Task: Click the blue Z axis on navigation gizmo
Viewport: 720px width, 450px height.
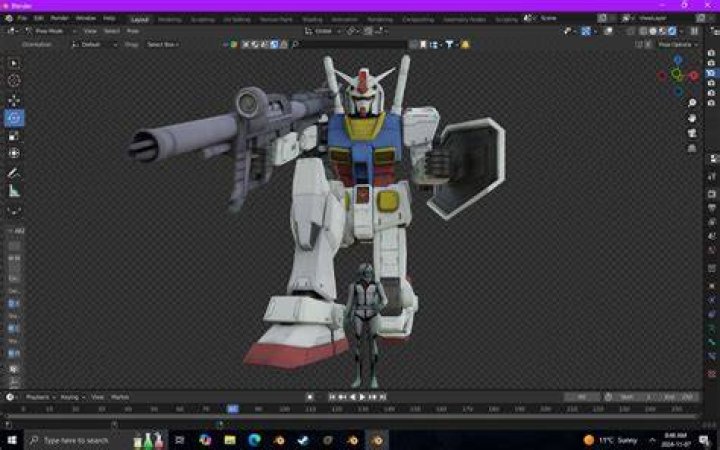Action: tap(677, 60)
